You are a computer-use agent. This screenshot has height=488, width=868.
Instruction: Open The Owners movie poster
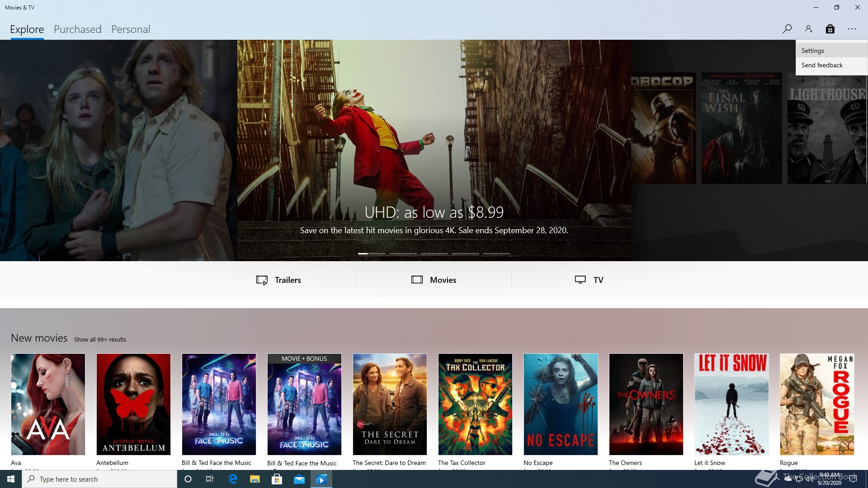(x=646, y=404)
